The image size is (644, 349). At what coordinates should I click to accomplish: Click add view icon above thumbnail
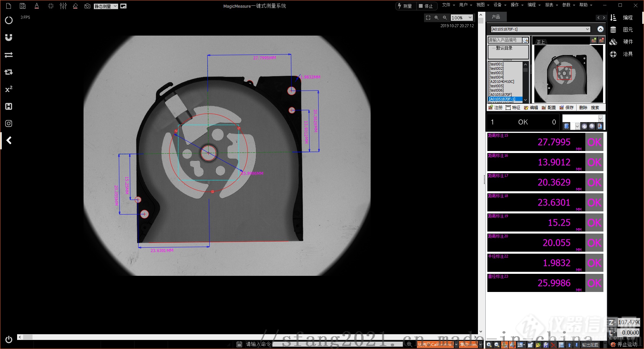tap(594, 40)
